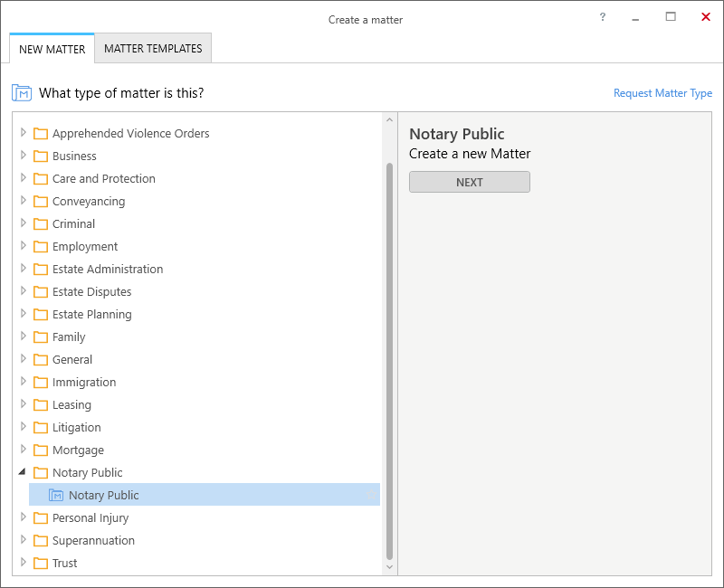
Task: Expand the Conveyancing category arrow
Action: pos(24,201)
